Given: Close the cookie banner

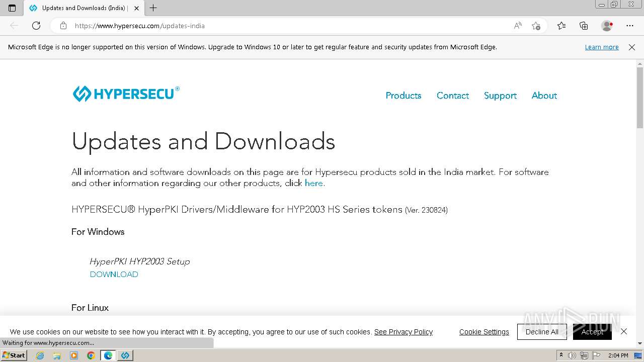Looking at the screenshot, I should pos(624,331).
